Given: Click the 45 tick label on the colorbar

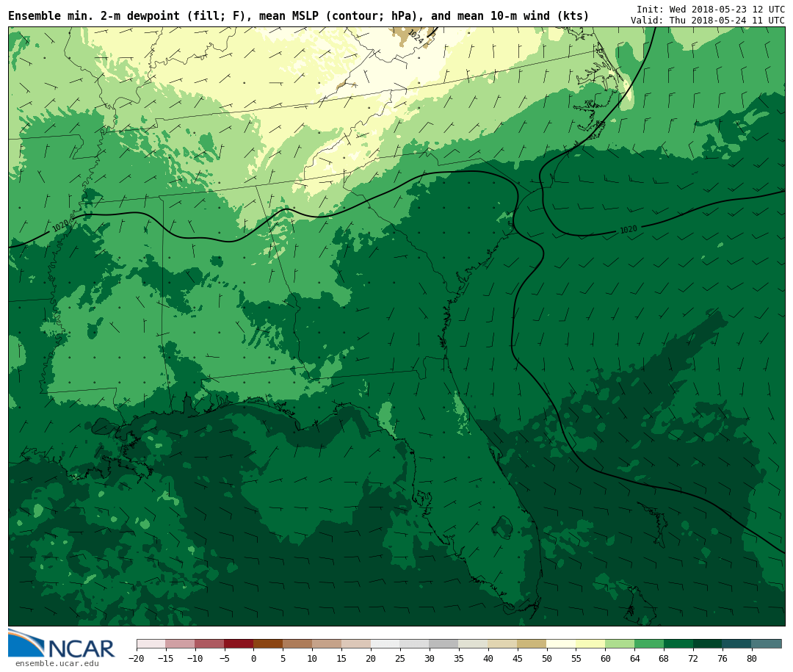Looking at the screenshot, I should [x=518, y=658].
